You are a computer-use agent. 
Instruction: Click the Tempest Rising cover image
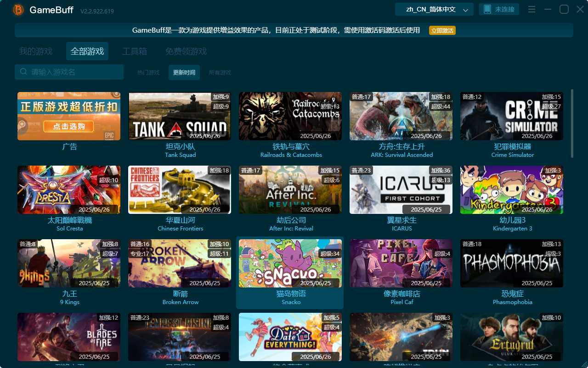point(180,337)
